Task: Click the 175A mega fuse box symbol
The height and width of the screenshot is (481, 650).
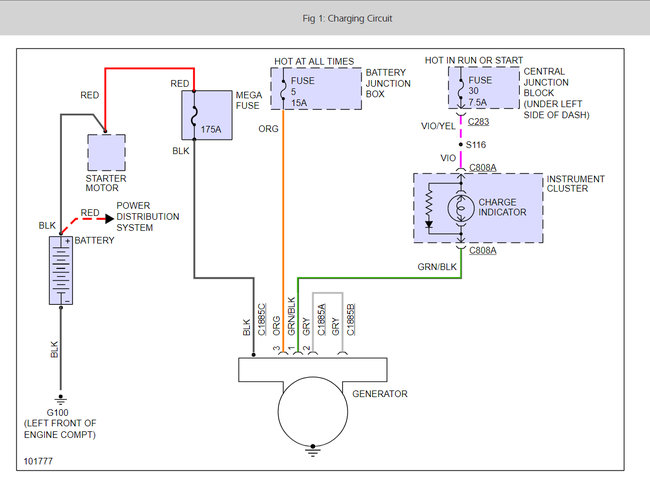Action: click(207, 115)
